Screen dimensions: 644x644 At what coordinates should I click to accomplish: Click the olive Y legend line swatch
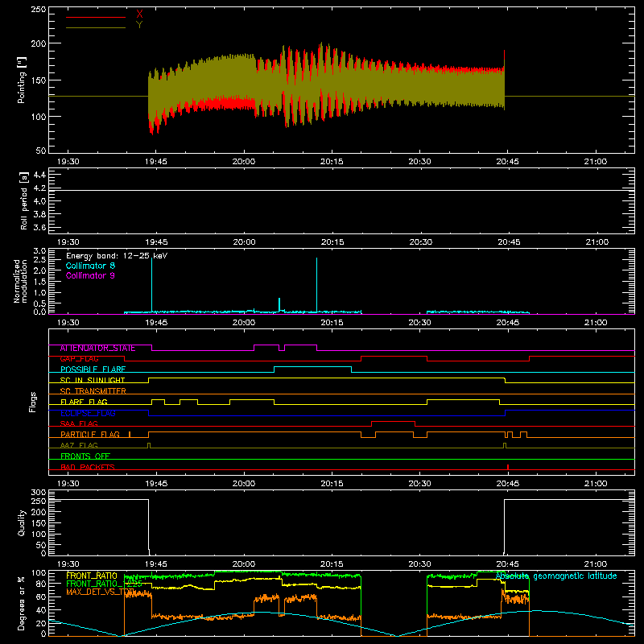coord(96,28)
